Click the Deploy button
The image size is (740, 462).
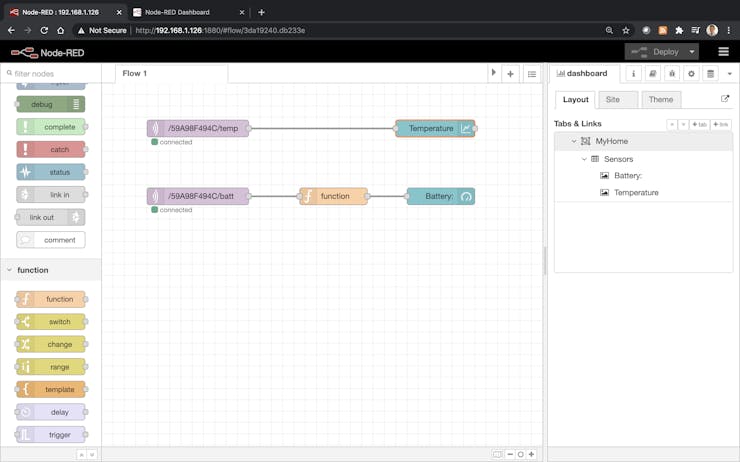(x=656, y=52)
